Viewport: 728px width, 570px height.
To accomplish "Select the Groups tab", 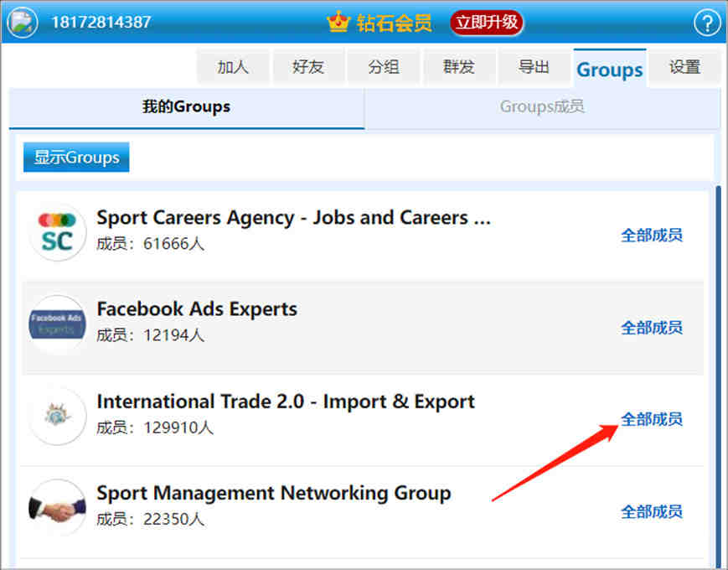I will (x=610, y=69).
